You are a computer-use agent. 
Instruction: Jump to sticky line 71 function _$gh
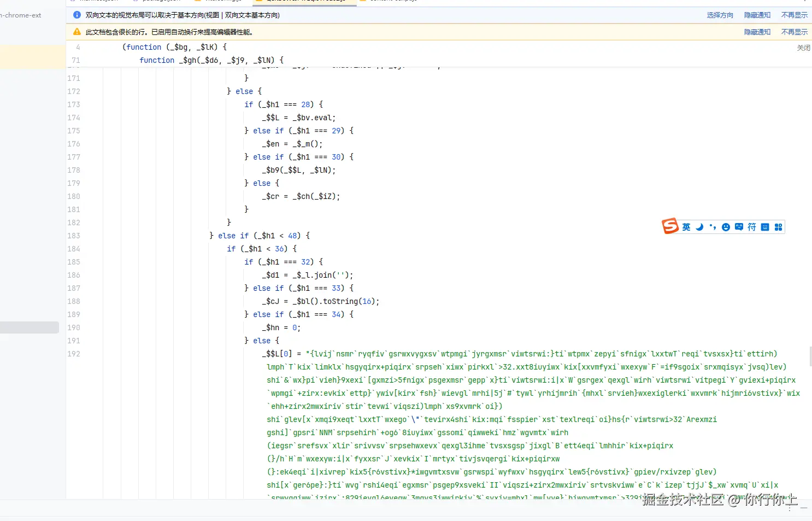211,60
